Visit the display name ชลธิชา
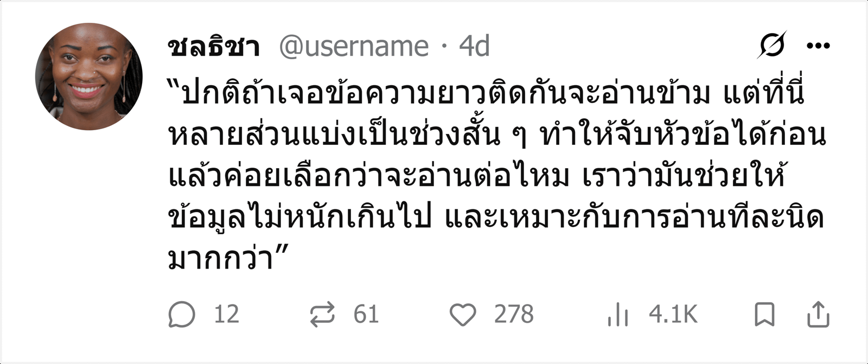The width and height of the screenshot is (868, 364). click(214, 46)
